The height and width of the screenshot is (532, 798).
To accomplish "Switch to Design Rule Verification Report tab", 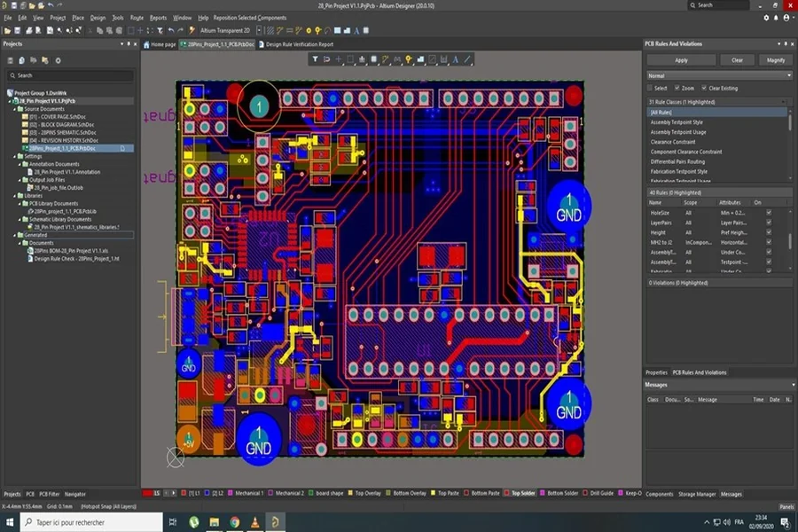I will point(298,44).
